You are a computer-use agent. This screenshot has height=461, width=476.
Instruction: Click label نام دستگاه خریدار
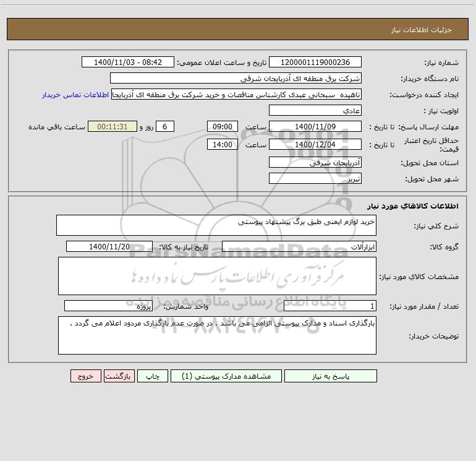pyautogui.click(x=430, y=79)
